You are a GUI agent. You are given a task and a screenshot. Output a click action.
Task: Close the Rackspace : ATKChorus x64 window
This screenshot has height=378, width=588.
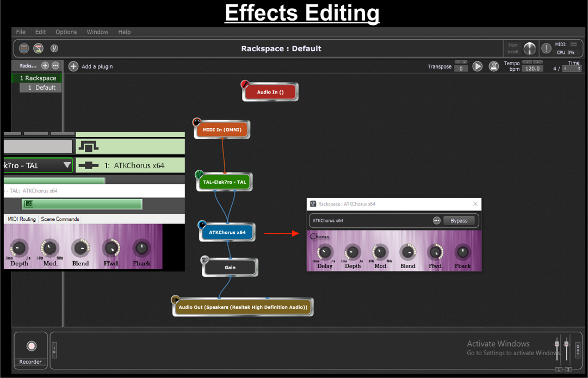tap(475, 203)
